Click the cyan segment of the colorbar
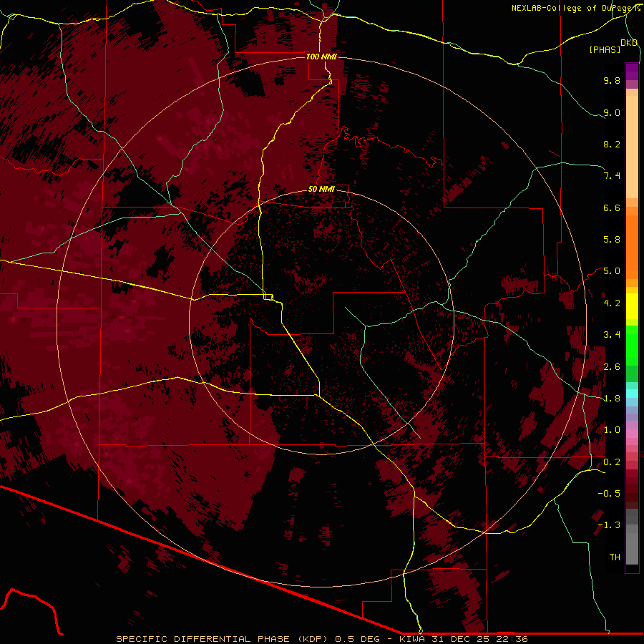The image size is (644, 644). (632, 394)
